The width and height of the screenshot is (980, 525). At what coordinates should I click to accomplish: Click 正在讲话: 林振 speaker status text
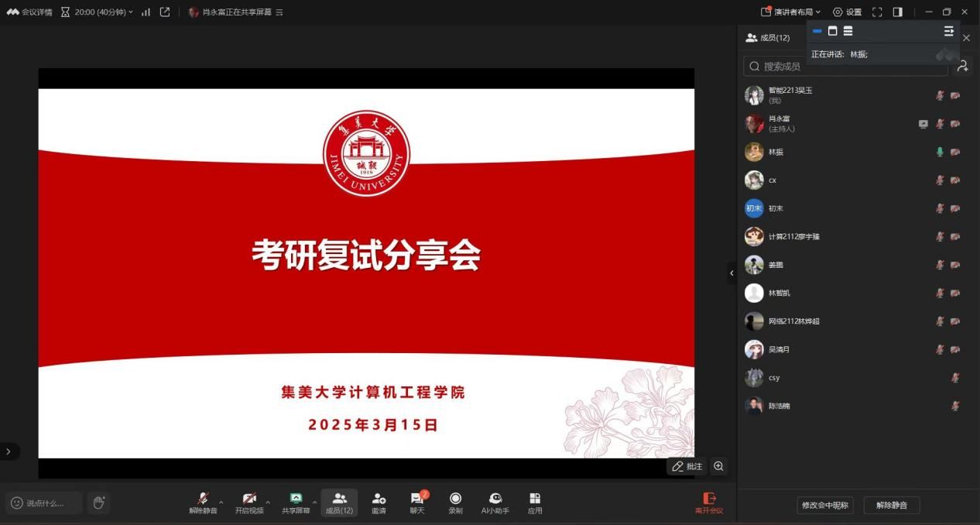(839, 54)
